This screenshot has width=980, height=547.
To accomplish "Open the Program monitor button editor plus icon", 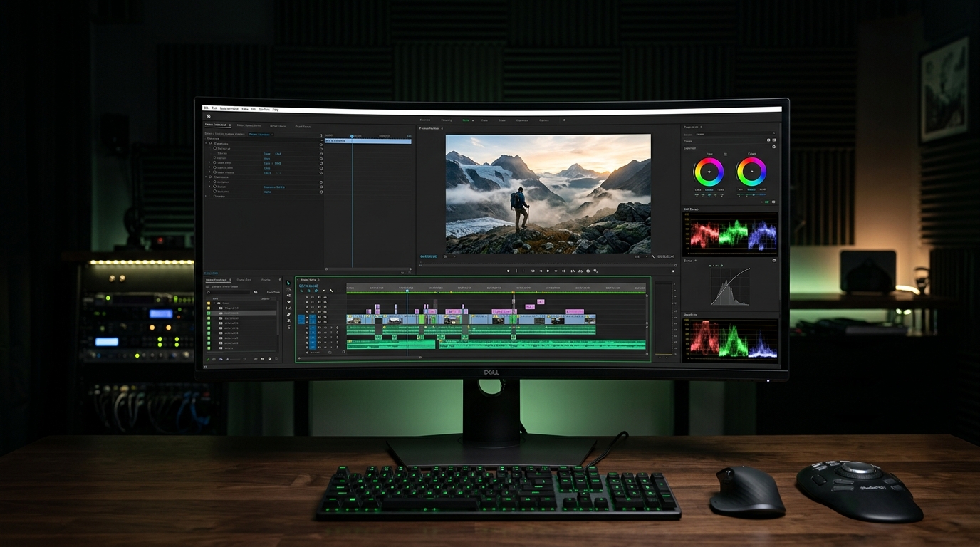I will [x=673, y=271].
